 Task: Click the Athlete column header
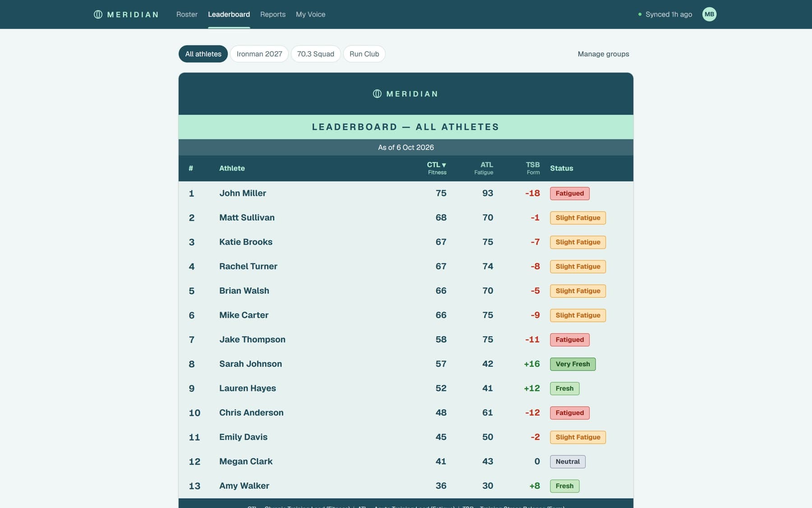[232, 168]
